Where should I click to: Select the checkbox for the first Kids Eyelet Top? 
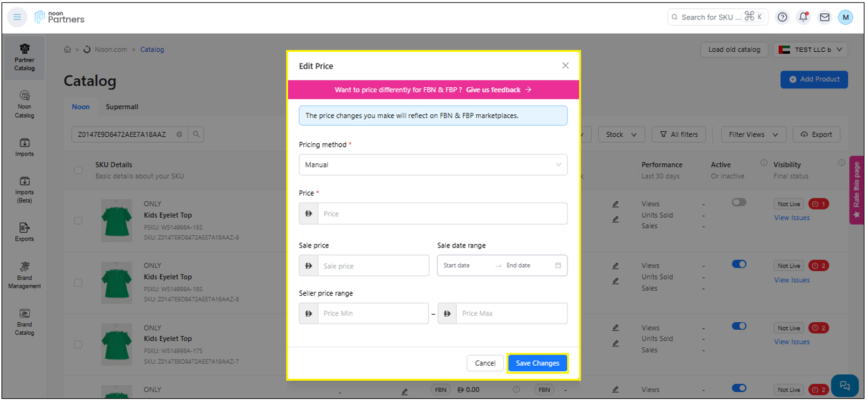[x=78, y=221]
